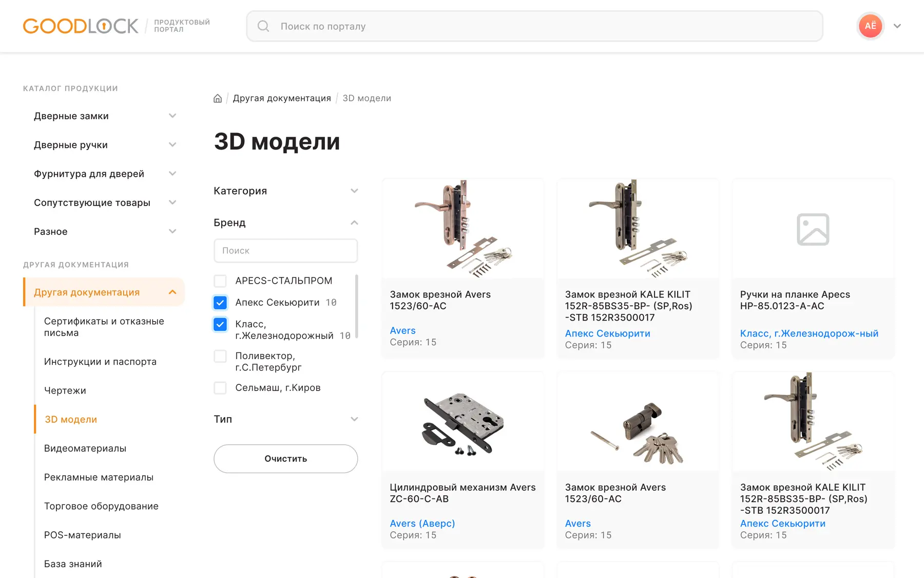Expand the Категория filter
Viewport: 924px width, 578px height.
pyautogui.click(x=354, y=191)
